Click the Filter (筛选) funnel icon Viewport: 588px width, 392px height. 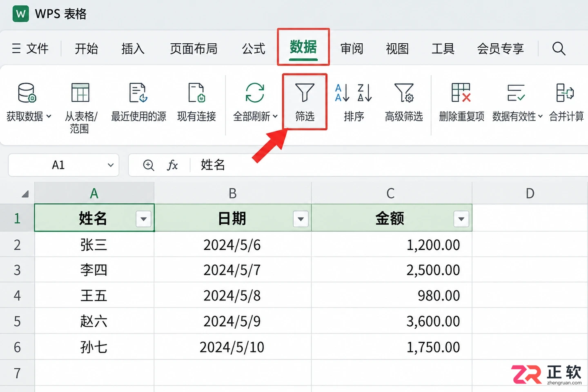(305, 93)
